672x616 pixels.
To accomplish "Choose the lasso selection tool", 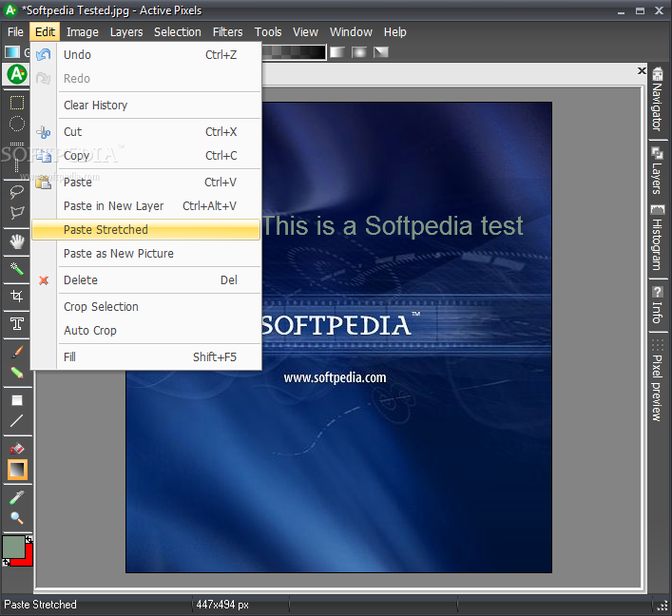I will pos(17,191).
